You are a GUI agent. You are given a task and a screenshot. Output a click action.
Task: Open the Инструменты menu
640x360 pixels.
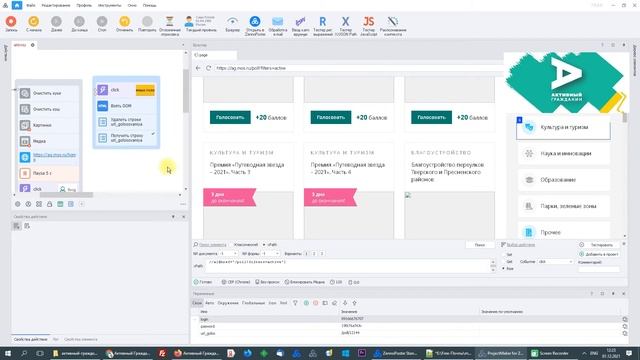(109, 5)
